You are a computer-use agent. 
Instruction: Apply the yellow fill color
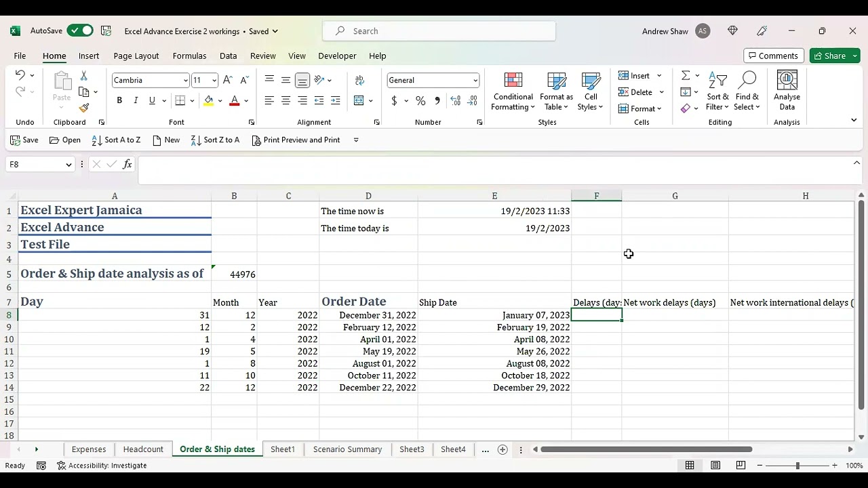click(209, 100)
